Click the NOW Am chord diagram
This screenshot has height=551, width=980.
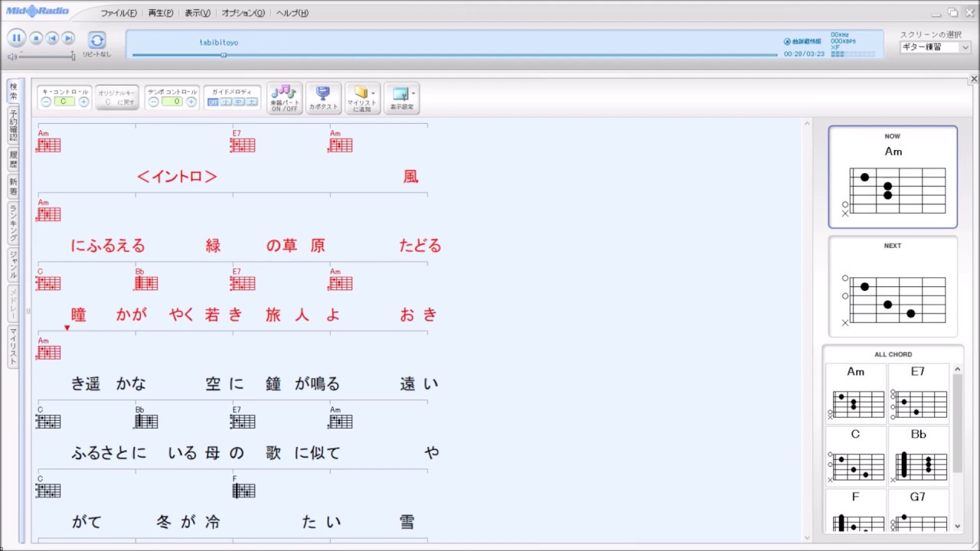pos(893,177)
